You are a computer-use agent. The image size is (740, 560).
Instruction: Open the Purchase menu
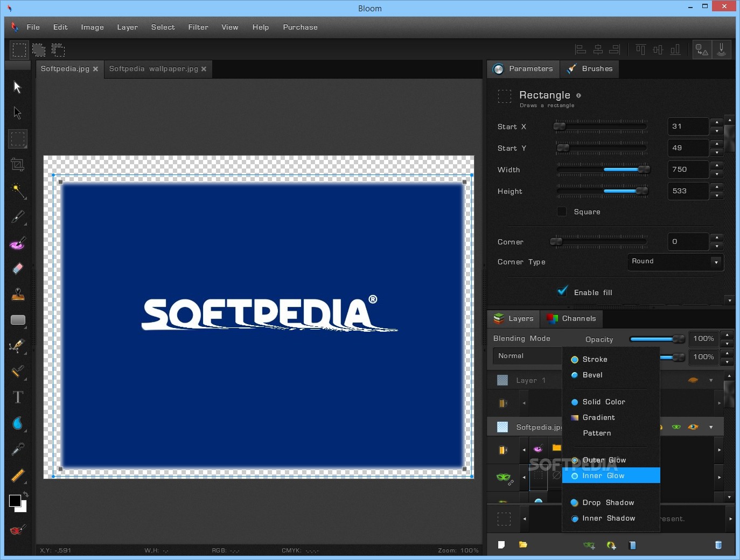(300, 27)
